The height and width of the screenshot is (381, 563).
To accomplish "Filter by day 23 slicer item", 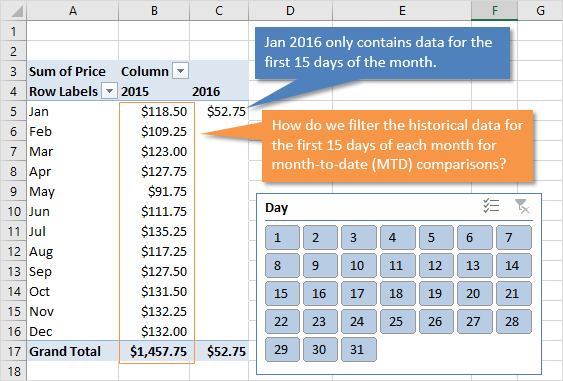I will (320, 321).
